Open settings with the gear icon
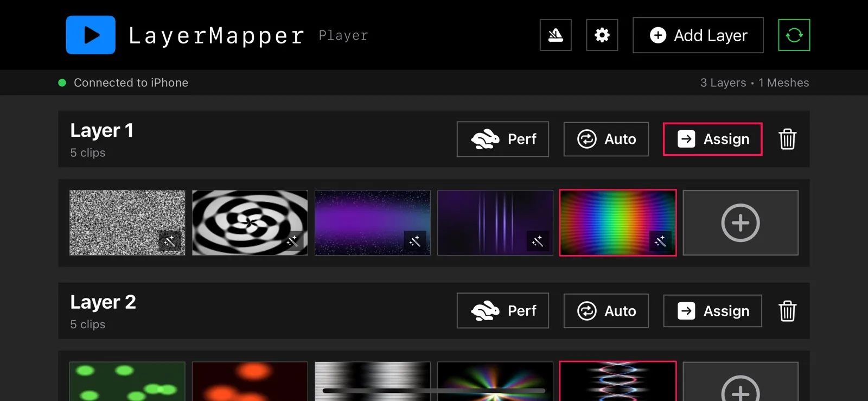868x401 pixels. [x=602, y=35]
